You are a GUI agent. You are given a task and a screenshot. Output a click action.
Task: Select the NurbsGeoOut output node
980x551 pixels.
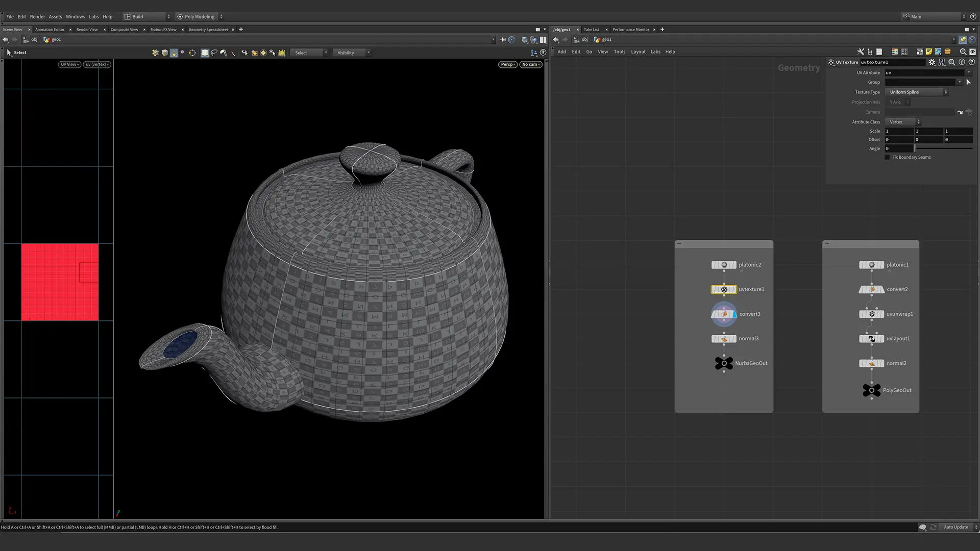point(724,363)
